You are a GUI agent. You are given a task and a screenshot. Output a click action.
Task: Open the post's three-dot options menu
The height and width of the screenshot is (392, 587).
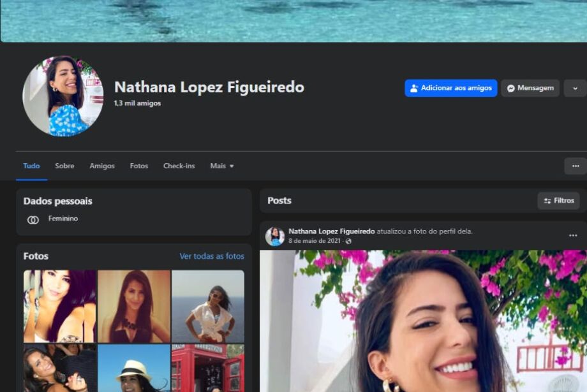click(x=573, y=235)
